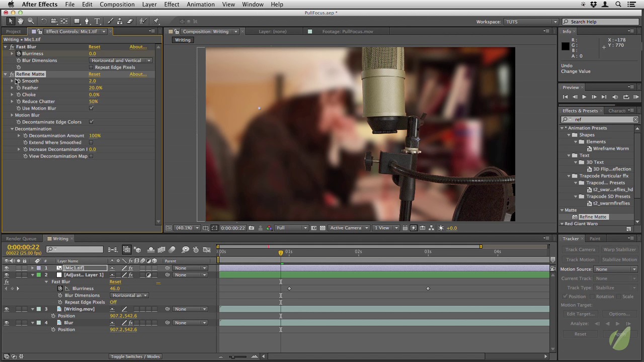The image size is (644, 362).
Task: Expand the Mic1.tif layer in the timeline
Action: 32,268
